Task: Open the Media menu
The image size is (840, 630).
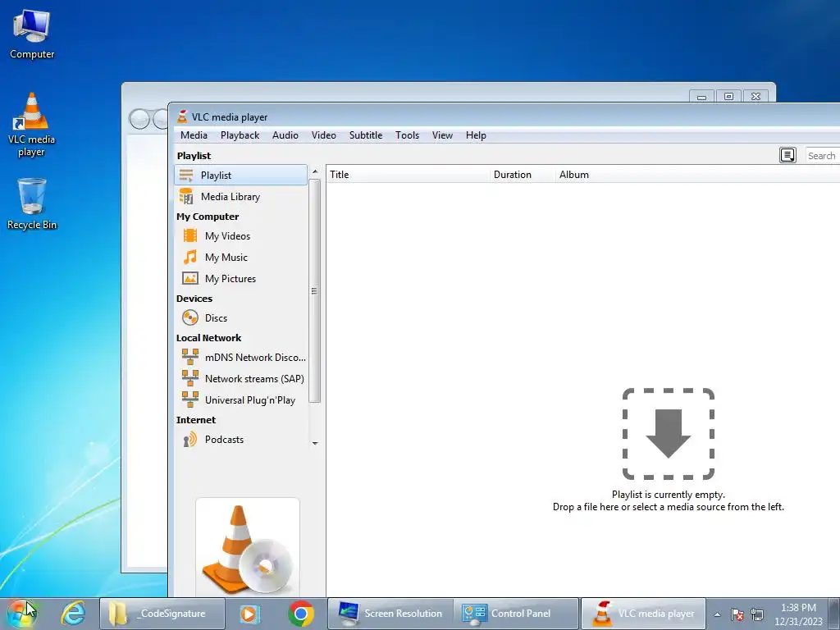Action: [x=194, y=135]
